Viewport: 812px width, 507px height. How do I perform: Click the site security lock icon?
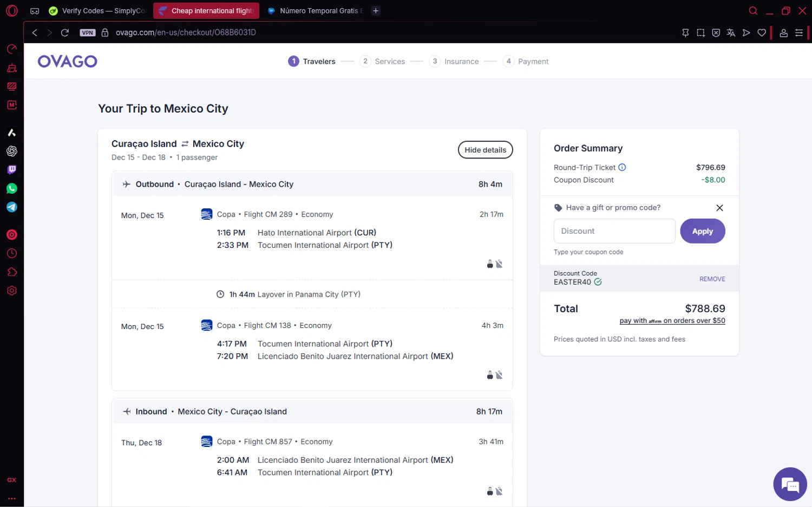[x=105, y=32]
